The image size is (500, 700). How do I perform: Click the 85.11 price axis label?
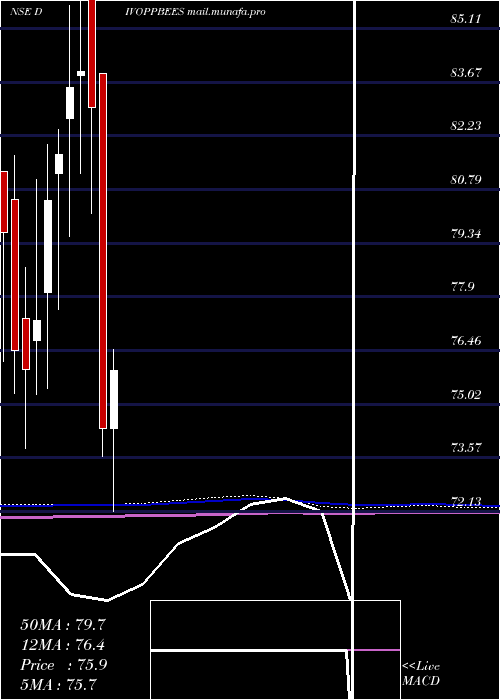coord(467,19)
